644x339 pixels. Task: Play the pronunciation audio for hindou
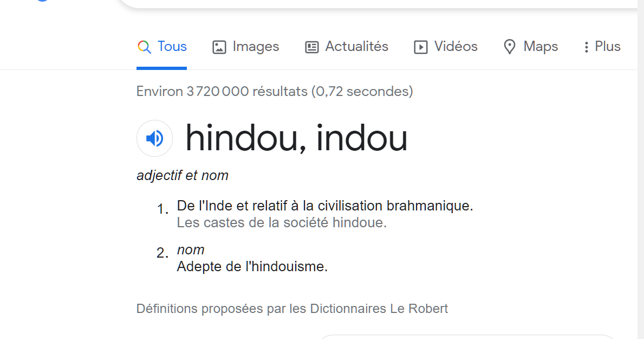tap(154, 138)
